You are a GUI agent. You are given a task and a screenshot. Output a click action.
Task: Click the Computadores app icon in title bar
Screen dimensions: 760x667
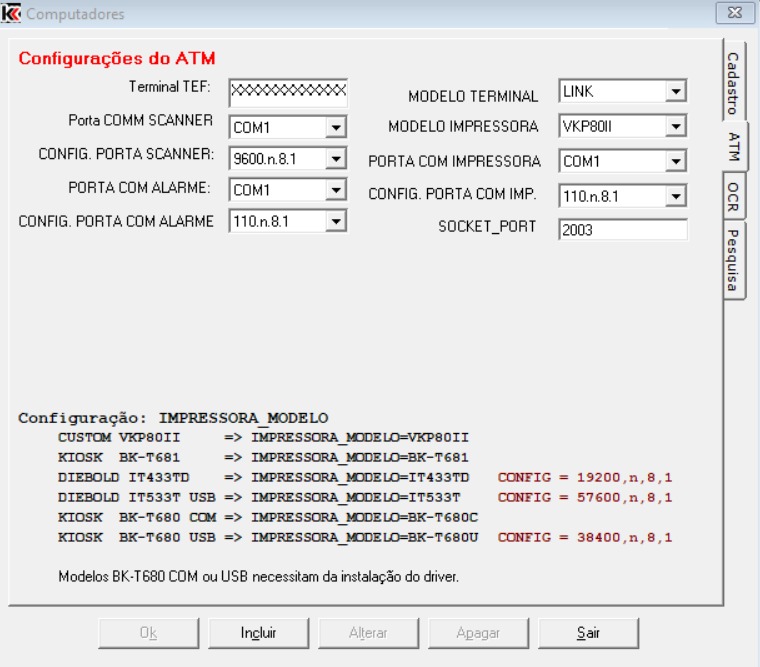pyautogui.click(x=12, y=14)
